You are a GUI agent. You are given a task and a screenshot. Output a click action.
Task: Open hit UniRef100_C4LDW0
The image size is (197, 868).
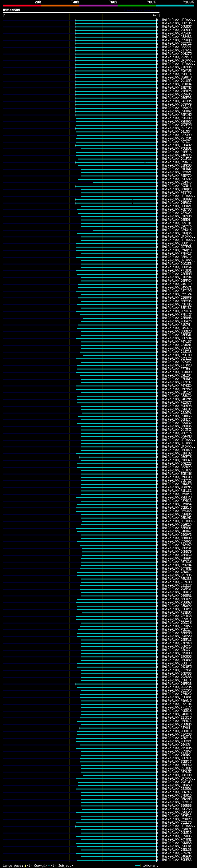click(x=176, y=169)
